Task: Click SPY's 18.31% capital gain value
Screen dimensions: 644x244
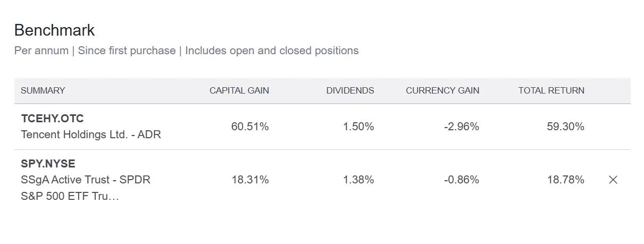Action: 250,180
